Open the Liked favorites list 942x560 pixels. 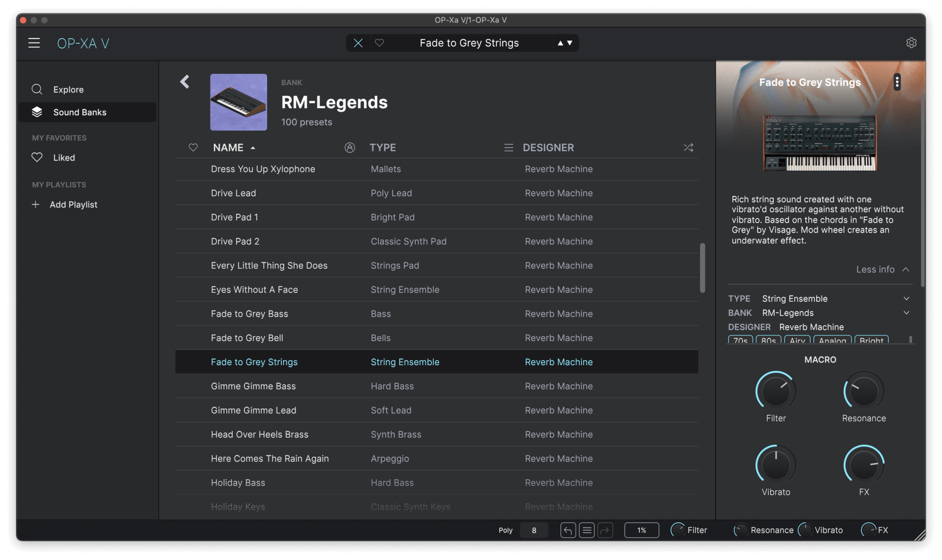point(64,158)
